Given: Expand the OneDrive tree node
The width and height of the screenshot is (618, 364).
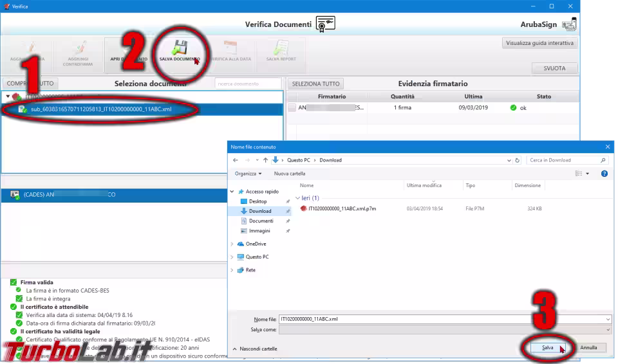Looking at the screenshot, I should click(232, 244).
